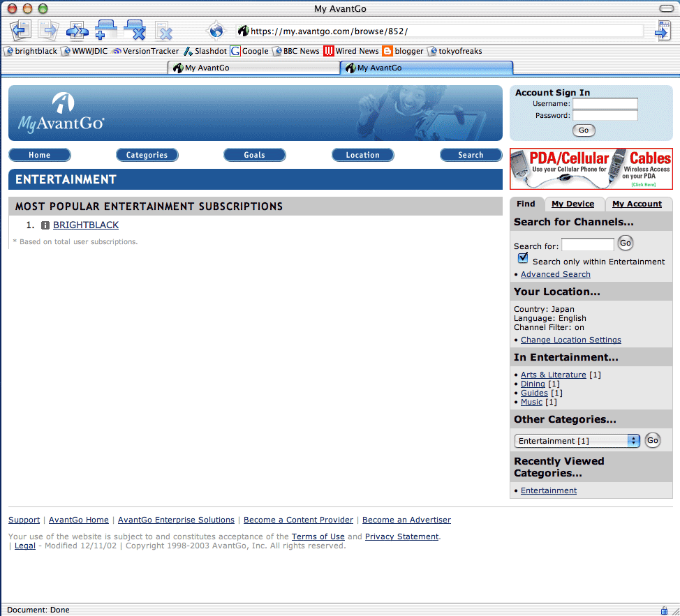Click the Categories navigation button
The image size is (680, 616).
[147, 155]
